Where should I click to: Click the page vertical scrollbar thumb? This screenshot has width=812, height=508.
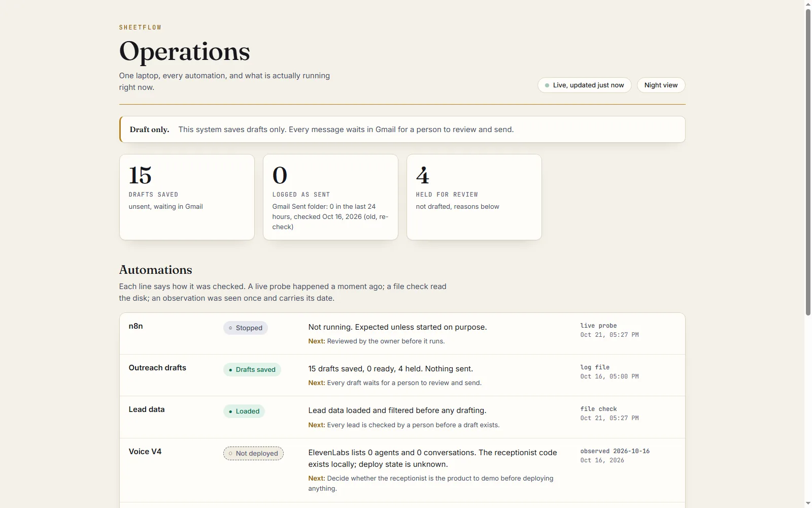pyautogui.click(x=808, y=163)
